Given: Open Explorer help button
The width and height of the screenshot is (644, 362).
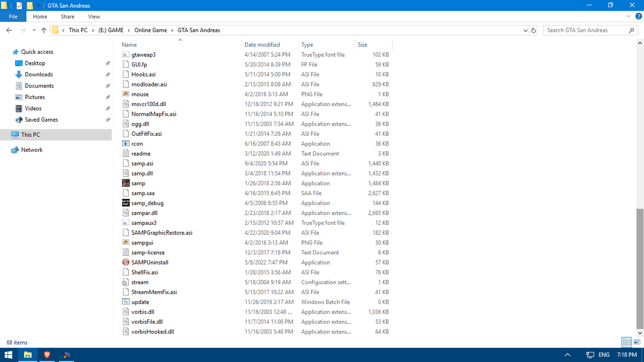Looking at the screenshot, I should click(x=637, y=17).
